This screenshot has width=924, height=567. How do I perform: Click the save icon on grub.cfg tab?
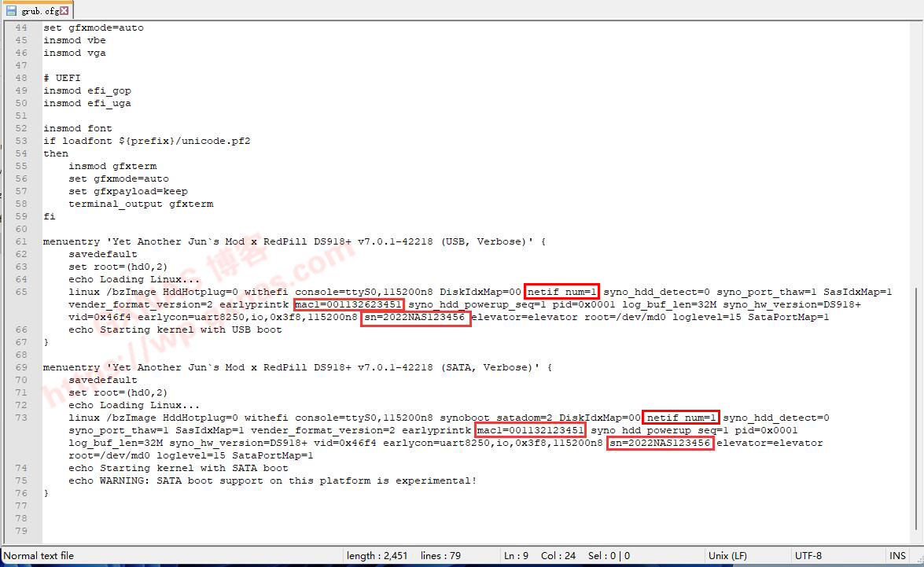12,10
